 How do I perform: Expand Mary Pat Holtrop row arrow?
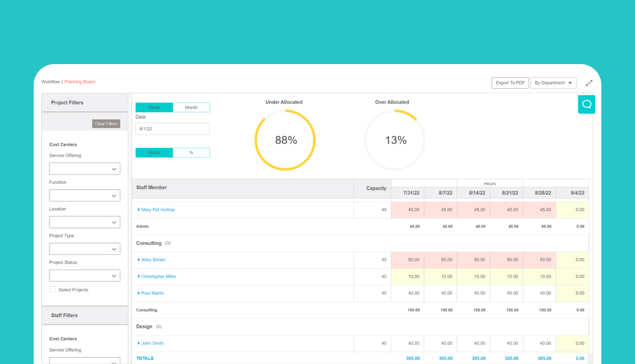[138, 209]
